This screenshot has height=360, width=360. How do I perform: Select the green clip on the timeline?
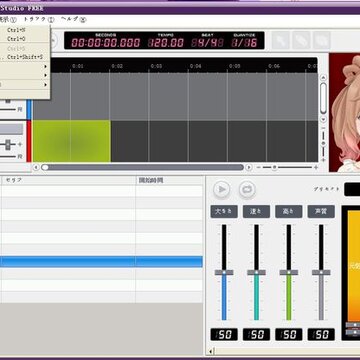[x=72, y=141]
